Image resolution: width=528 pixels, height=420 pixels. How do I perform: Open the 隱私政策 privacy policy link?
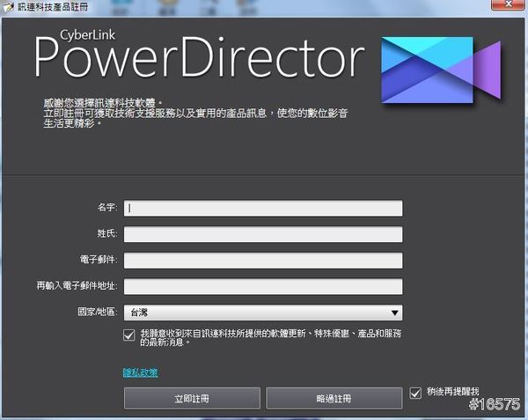click(141, 372)
